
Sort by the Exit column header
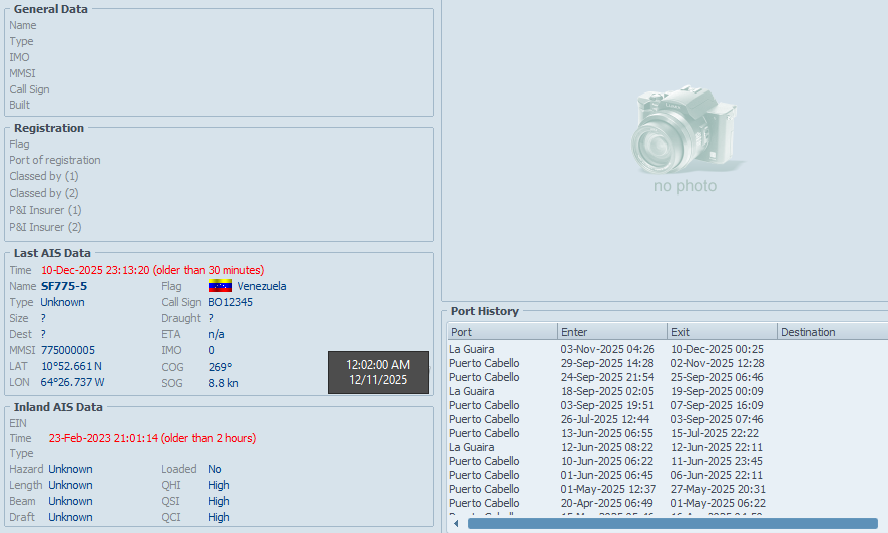point(722,332)
